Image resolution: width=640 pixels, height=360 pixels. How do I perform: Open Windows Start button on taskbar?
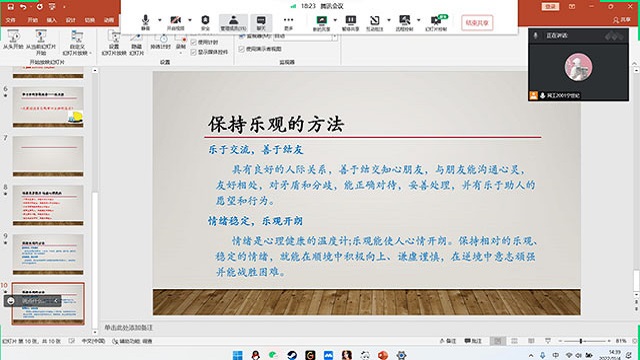click(x=238, y=355)
